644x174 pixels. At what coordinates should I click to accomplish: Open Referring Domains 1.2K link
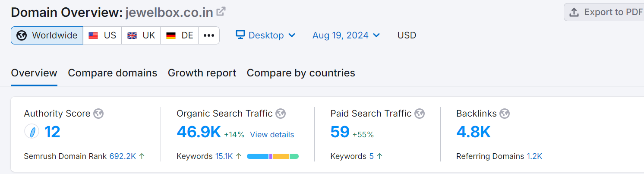pyautogui.click(x=534, y=156)
